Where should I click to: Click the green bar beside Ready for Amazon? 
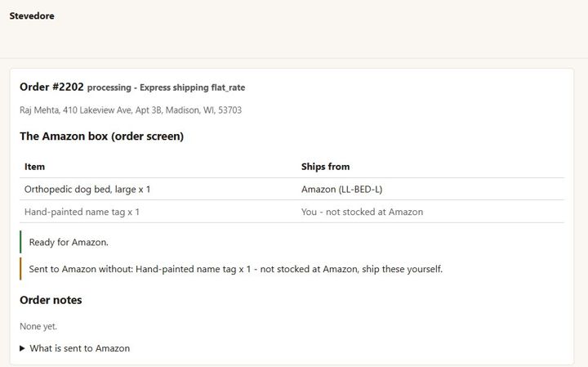click(20, 242)
